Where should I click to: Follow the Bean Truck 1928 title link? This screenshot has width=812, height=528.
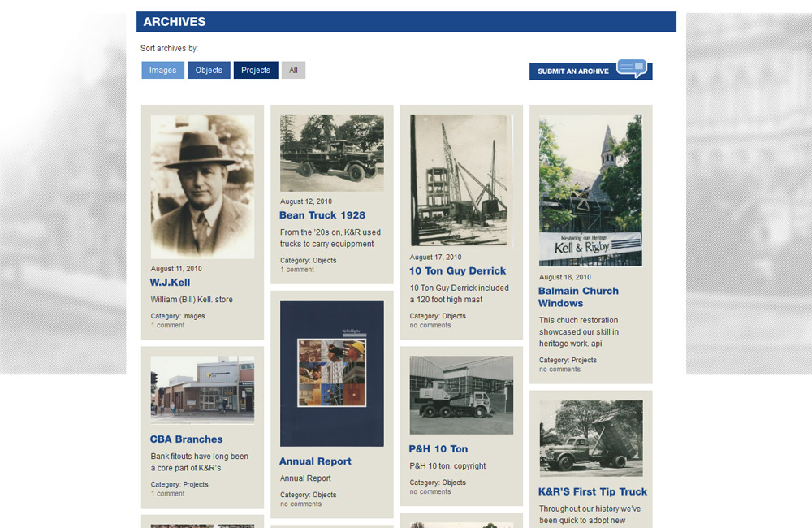coord(322,215)
